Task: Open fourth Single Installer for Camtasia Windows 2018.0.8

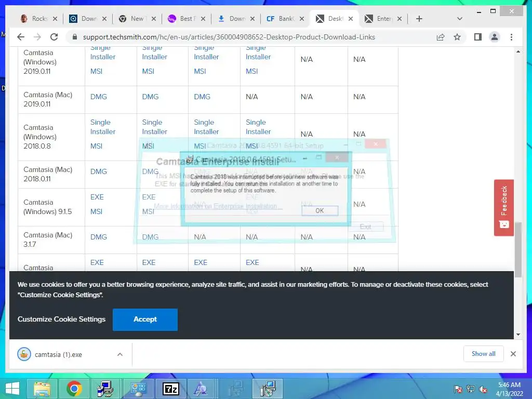Action: click(x=258, y=127)
